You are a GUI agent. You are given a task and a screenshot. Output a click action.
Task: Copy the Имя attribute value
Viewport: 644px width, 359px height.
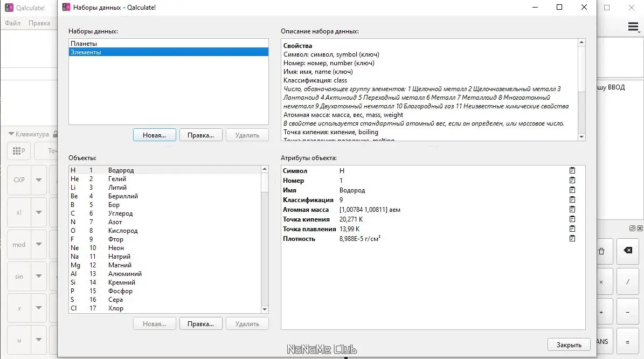pos(572,190)
